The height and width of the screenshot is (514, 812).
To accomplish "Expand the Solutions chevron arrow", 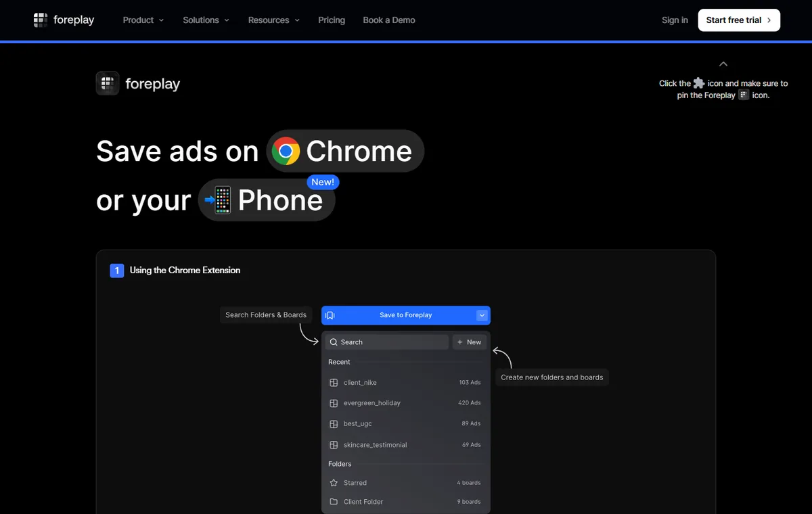I will [227, 21].
